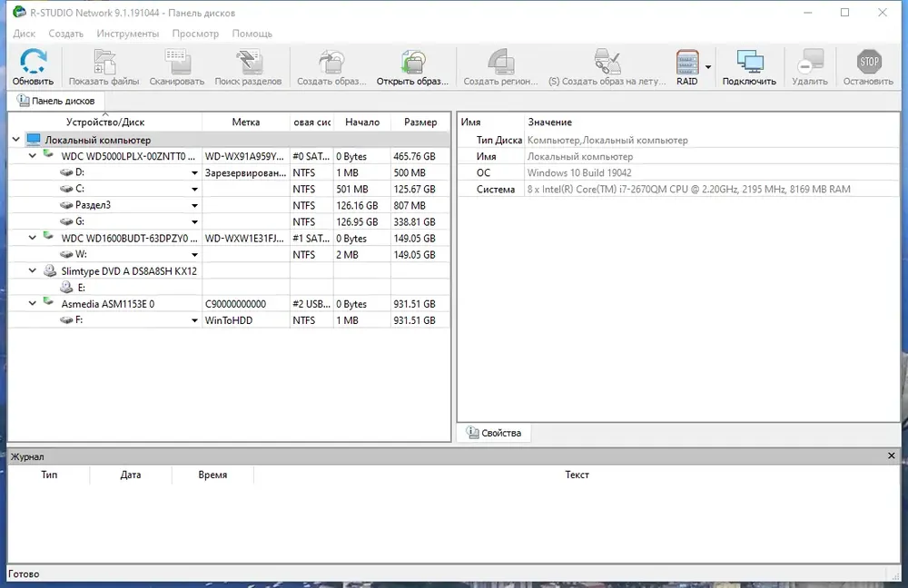Click the Остановить STOP icon
The image size is (908, 588).
[869, 62]
